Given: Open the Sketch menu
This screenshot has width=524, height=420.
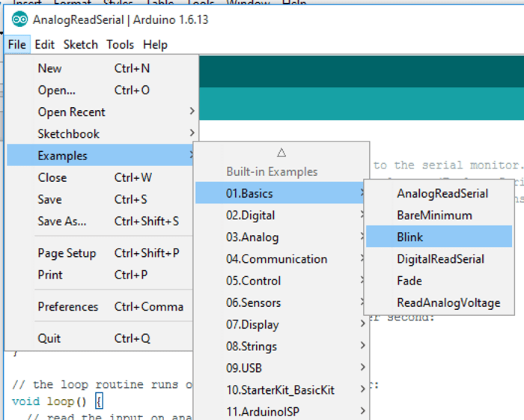Looking at the screenshot, I should tap(81, 44).
